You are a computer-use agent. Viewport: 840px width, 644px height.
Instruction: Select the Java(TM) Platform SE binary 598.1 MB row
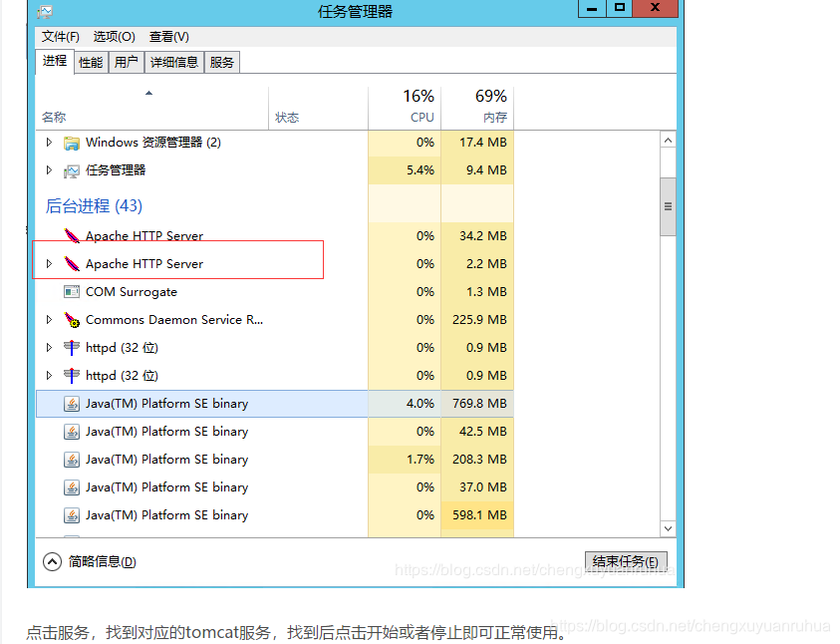point(275,514)
